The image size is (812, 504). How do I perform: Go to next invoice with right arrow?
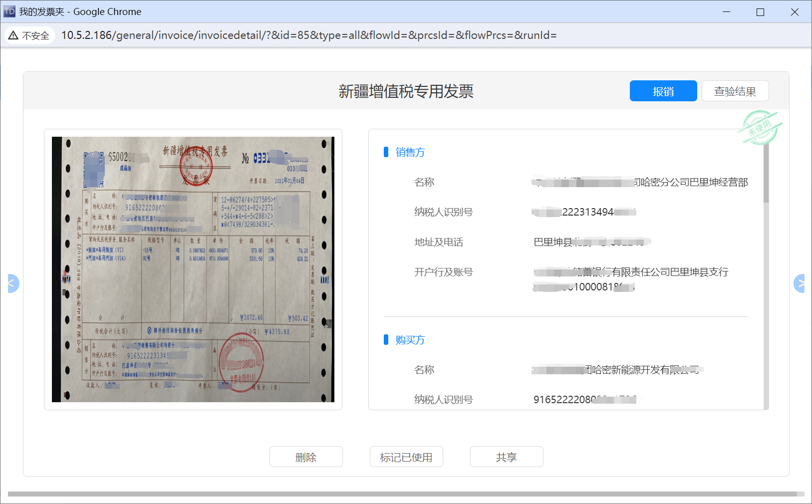(800, 283)
